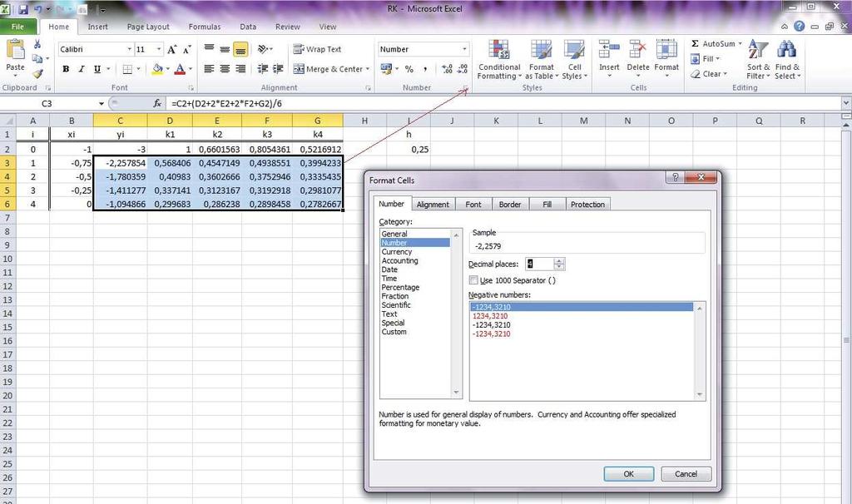Click the Decrease Font Size icon
The width and height of the screenshot is (852, 504).
click(x=186, y=49)
